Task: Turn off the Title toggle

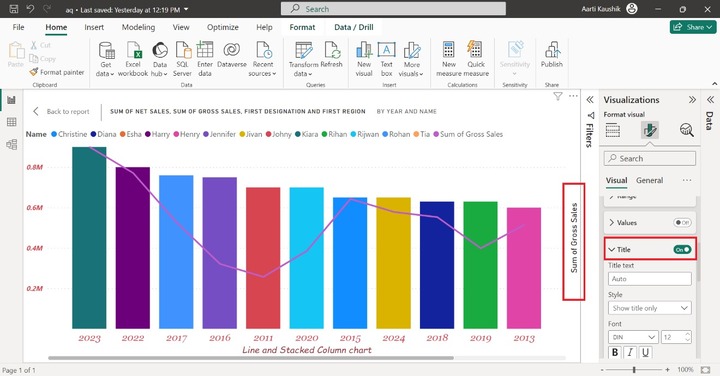Action: pyautogui.click(x=682, y=249)
